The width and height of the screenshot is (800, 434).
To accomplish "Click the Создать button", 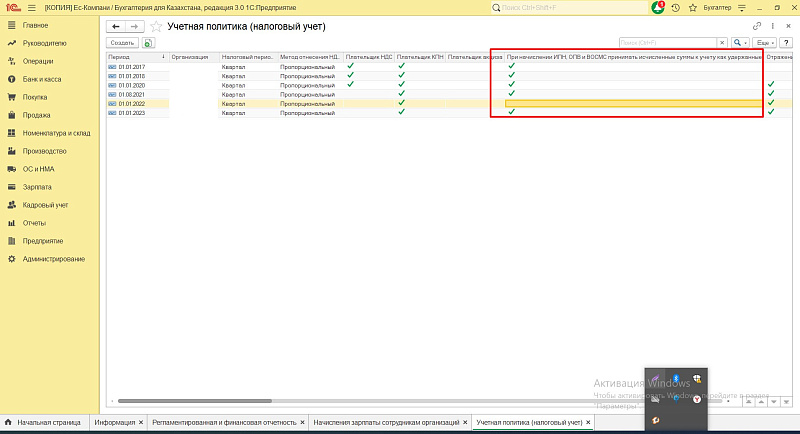I will (122, 44).
